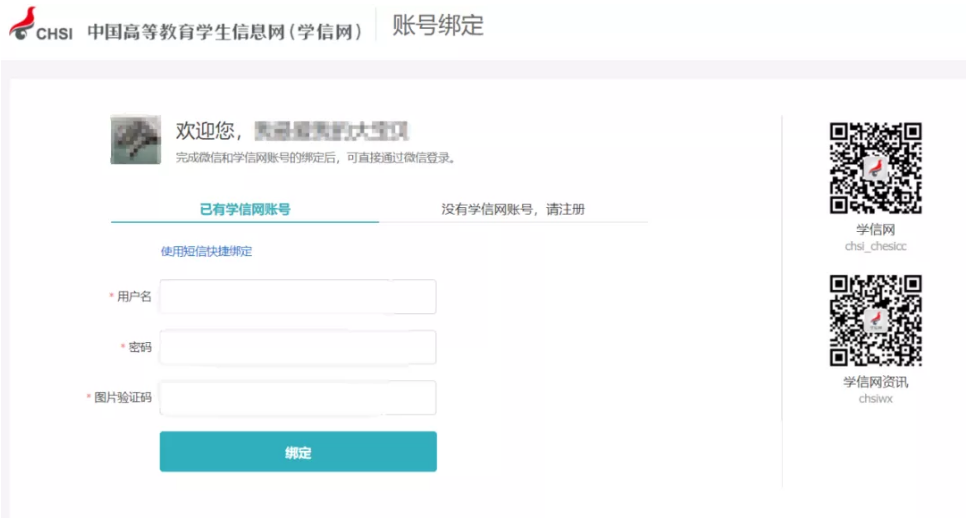The image size is (966, 518).
Task: Click the chsi_chesicc account ID text
Action: pos(875,246)
